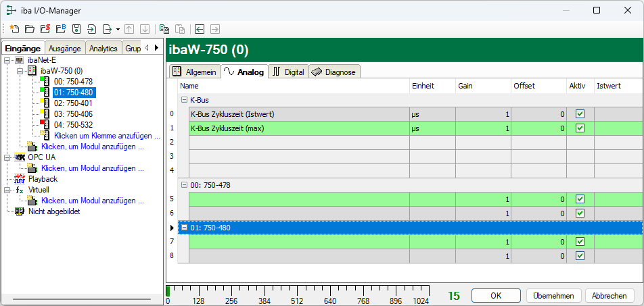Collapse the ibaNet-E tree node
Viewport: 644px width, 306px height.
(x=7, y=60)
